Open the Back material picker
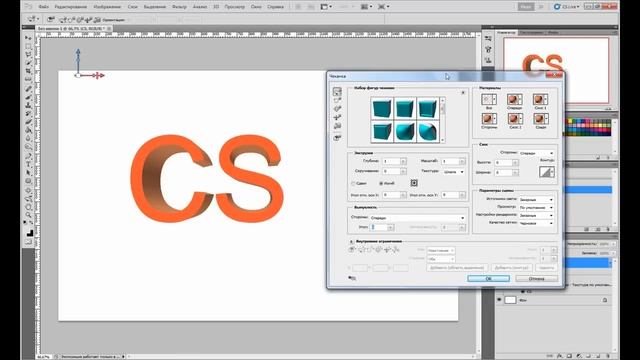640x360 pixels. pos(540,119)
